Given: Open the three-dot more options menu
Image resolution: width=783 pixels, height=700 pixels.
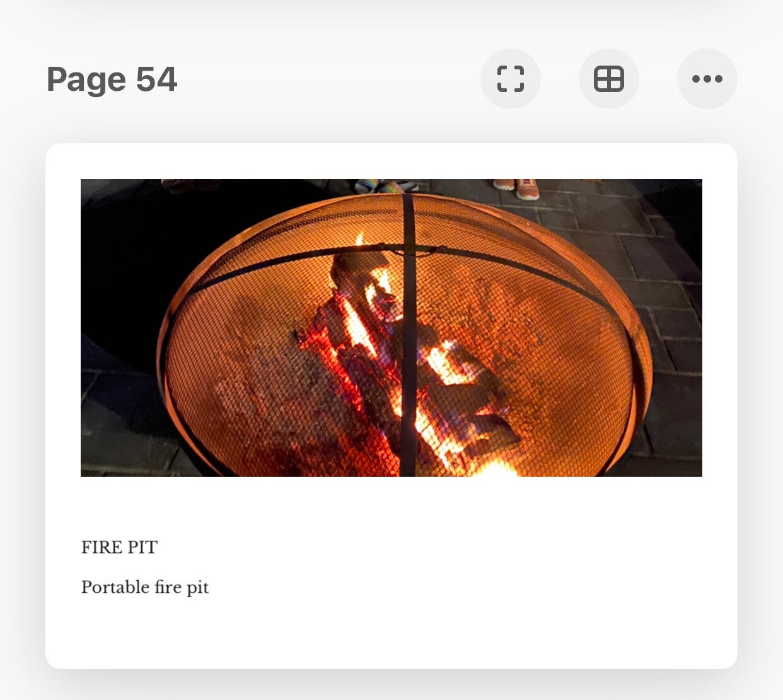Looking at the screenshot, I should 707,79.
